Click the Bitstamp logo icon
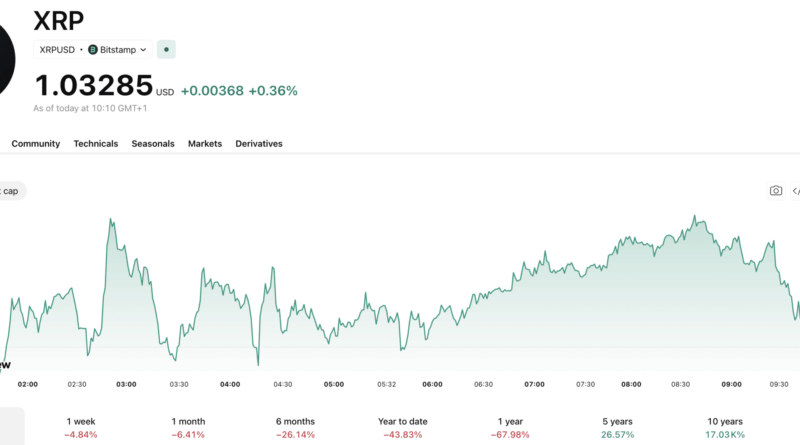Viewport: 800px width, 445px height. click(93, 50)
